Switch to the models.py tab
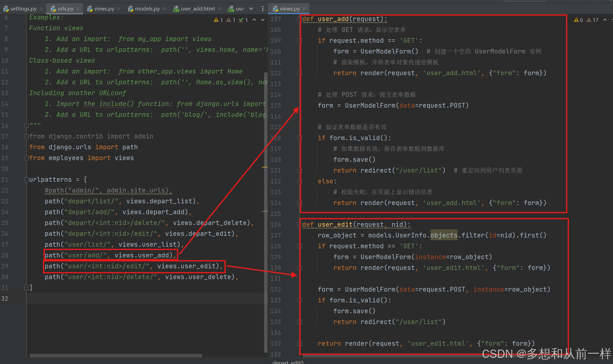The width and height of the screenshot is (613, 364). tap(147, 9)
